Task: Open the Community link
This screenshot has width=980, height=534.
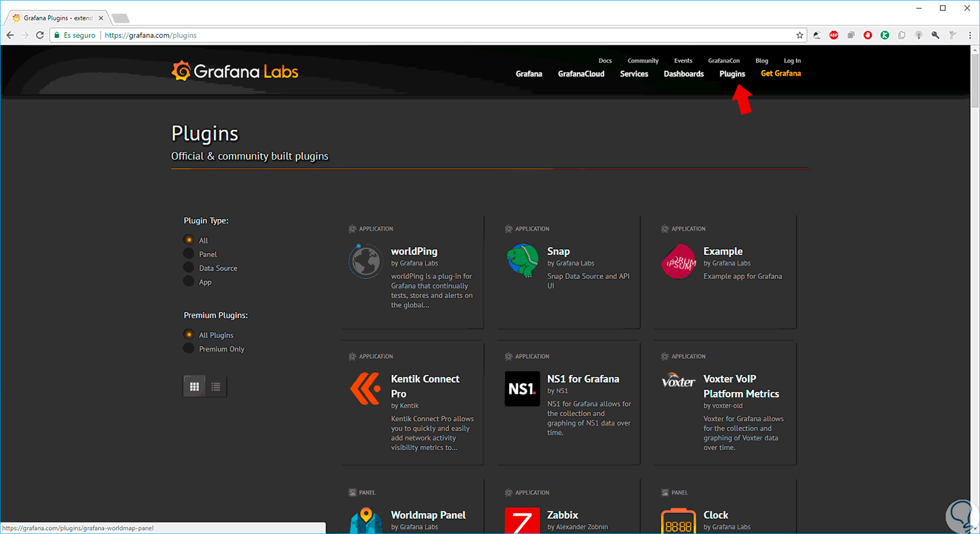Action: pos(643,61)
